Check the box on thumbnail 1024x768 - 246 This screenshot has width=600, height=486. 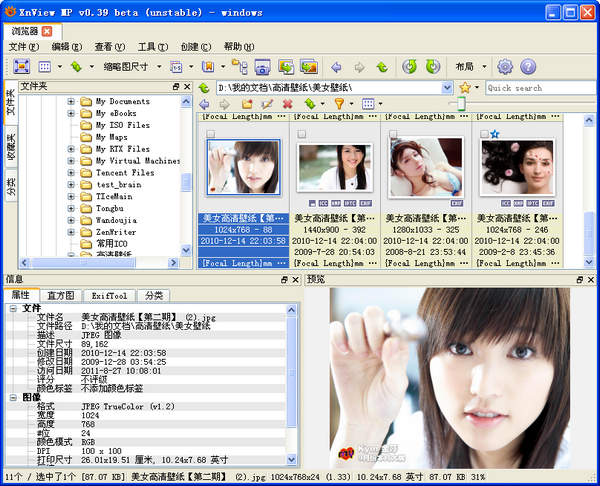click(x=484, y=134)
